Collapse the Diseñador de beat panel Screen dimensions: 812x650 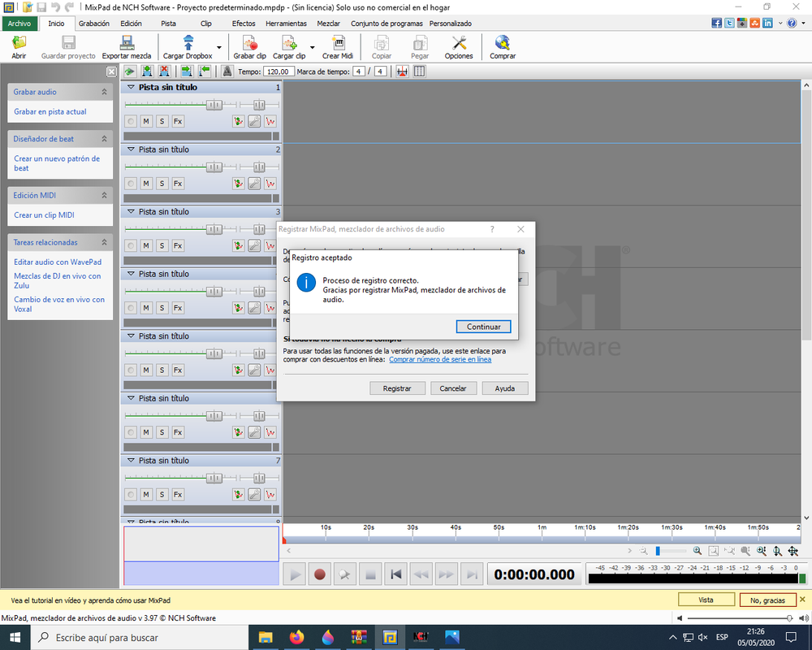coord(104,139)
